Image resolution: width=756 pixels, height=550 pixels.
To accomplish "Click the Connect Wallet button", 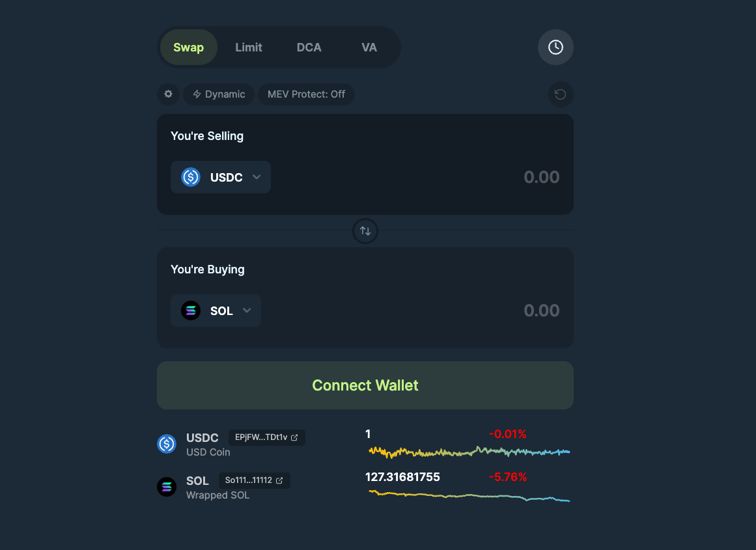I will 365,385.
